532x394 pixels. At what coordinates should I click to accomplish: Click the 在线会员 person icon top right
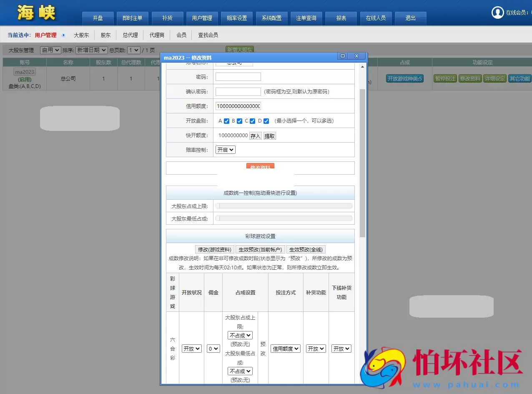point(497,13)
